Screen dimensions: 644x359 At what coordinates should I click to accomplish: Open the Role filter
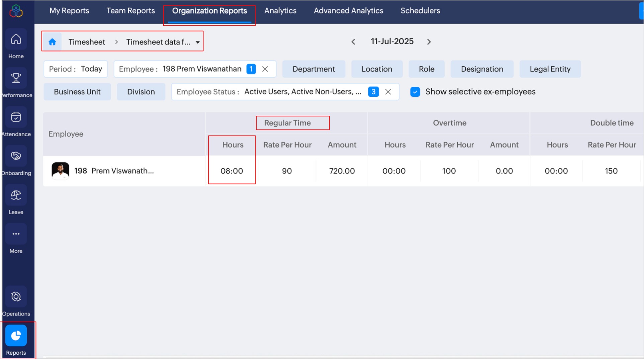tap(427, 69)
